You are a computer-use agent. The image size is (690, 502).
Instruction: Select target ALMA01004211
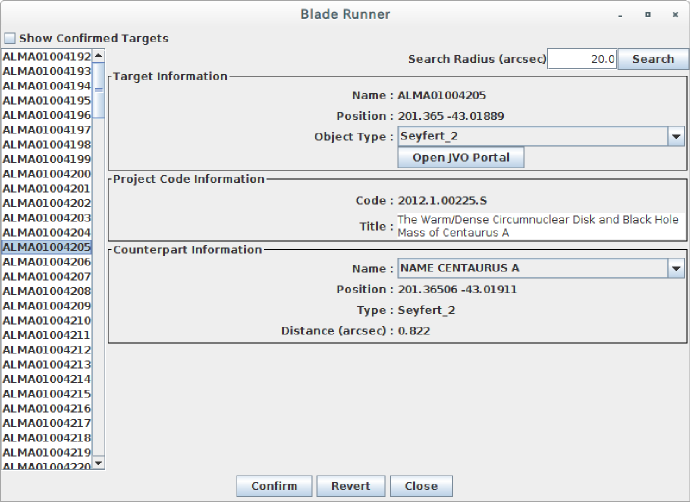coord(47,335)
